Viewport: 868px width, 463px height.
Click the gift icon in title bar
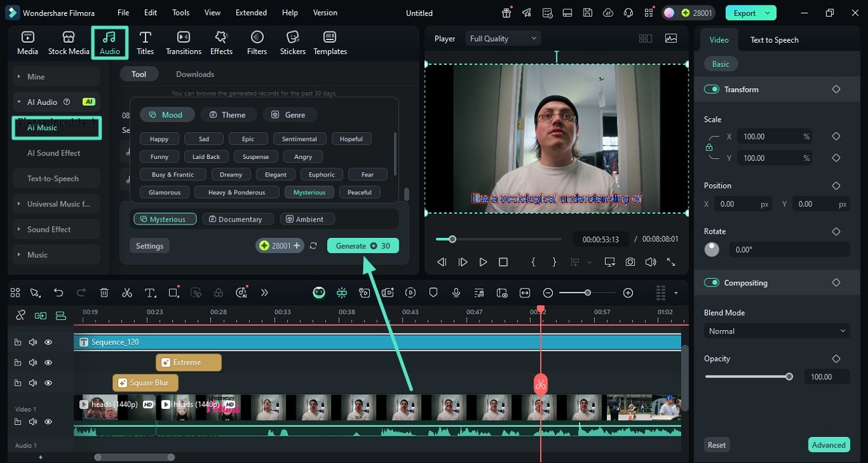click(507, 13)
